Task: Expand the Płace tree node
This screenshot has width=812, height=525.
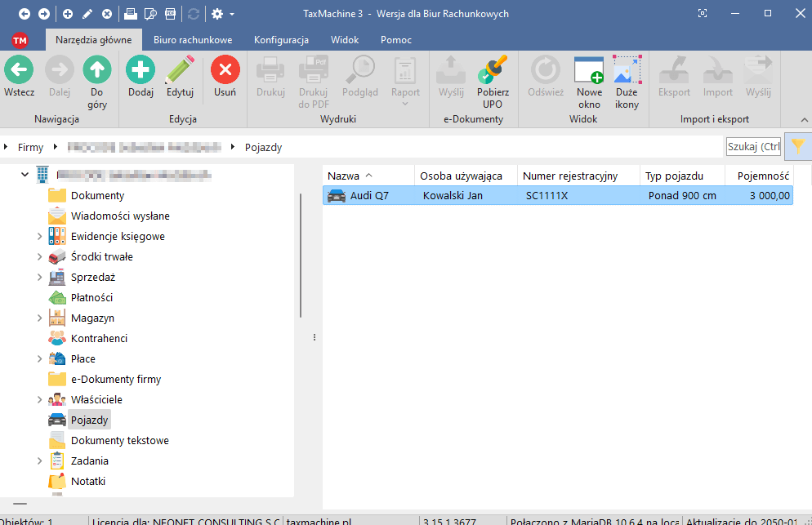Action: pyautogui.click(x=39, y=359)
